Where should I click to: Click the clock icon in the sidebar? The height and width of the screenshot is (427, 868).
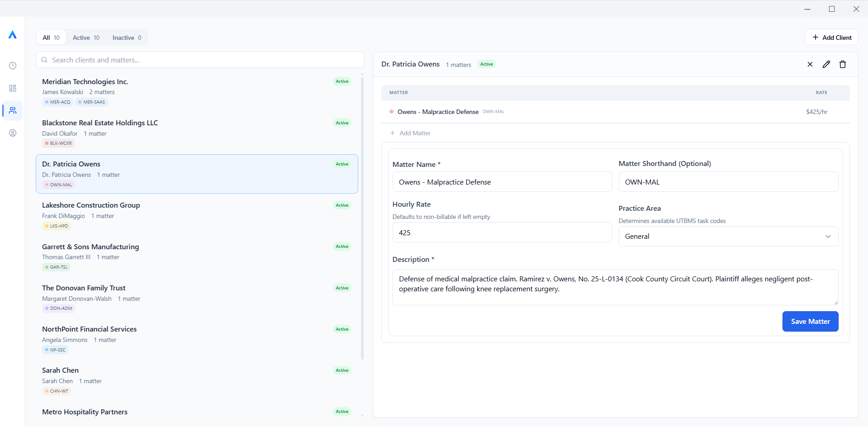click(x=12, y=66)
